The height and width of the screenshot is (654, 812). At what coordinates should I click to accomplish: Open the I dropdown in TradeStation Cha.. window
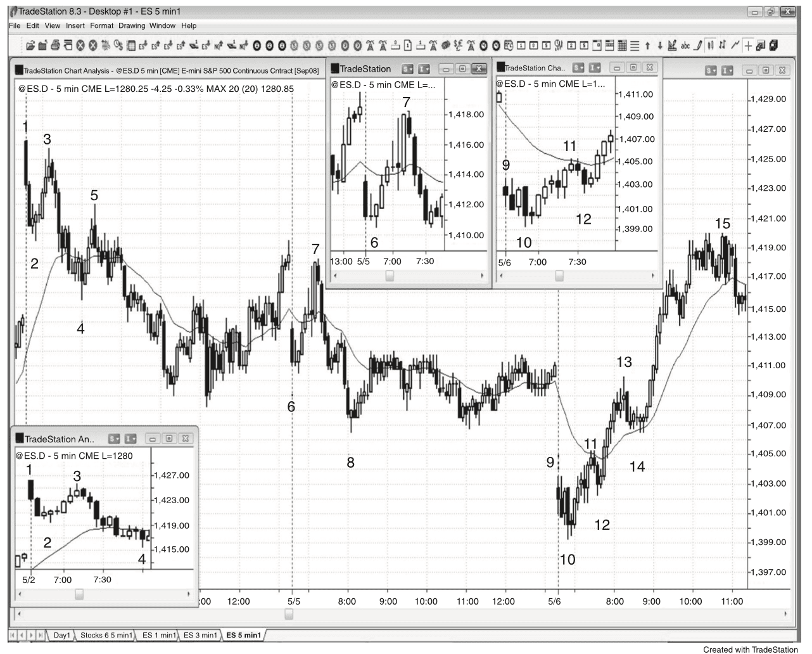[x=594, y=68]
